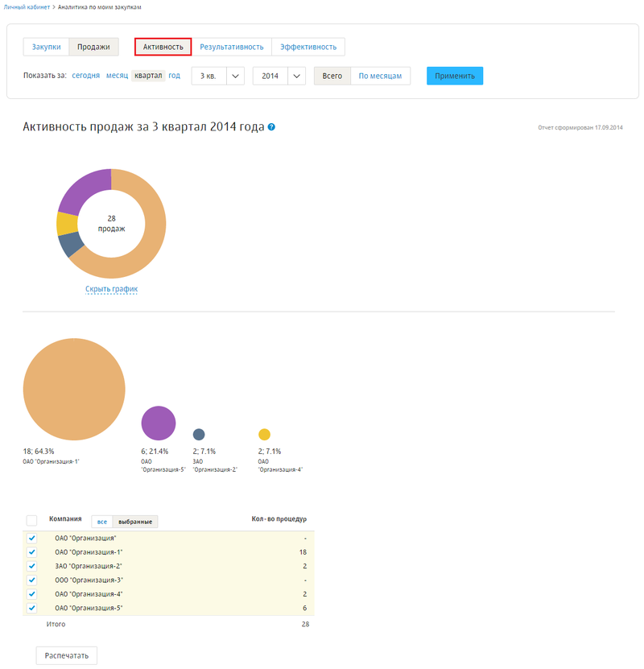Select the По месяцам view toggle
The image size is (644, 669).
(x=380, y=76)
